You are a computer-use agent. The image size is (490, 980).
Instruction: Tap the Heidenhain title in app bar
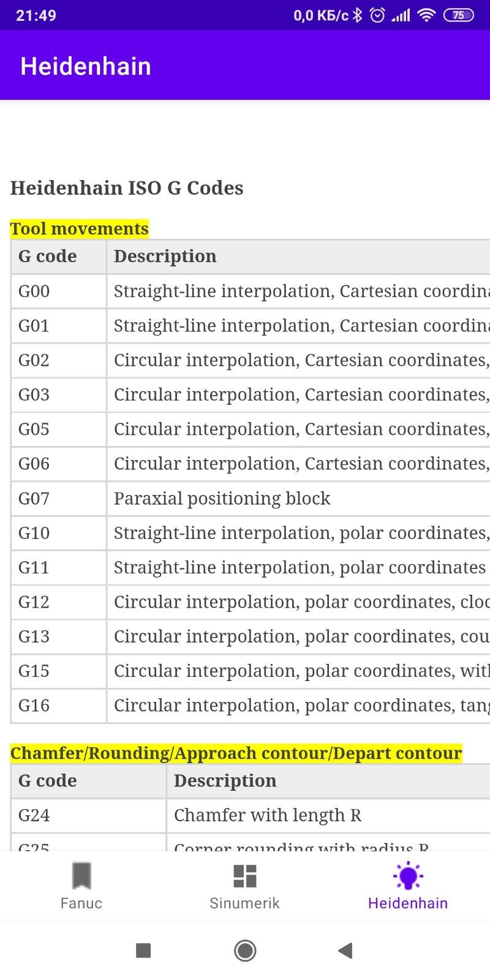tap(86, 66)
